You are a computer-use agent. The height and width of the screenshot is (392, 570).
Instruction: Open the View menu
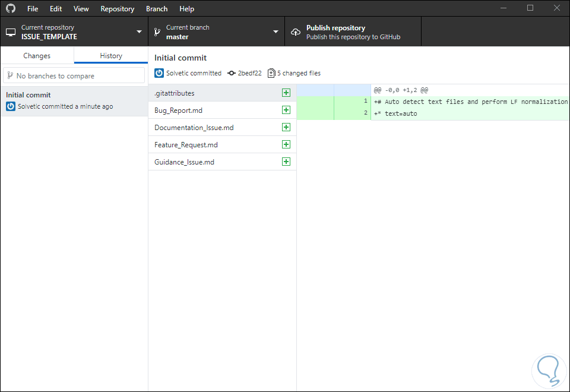(x=81, y=9)
